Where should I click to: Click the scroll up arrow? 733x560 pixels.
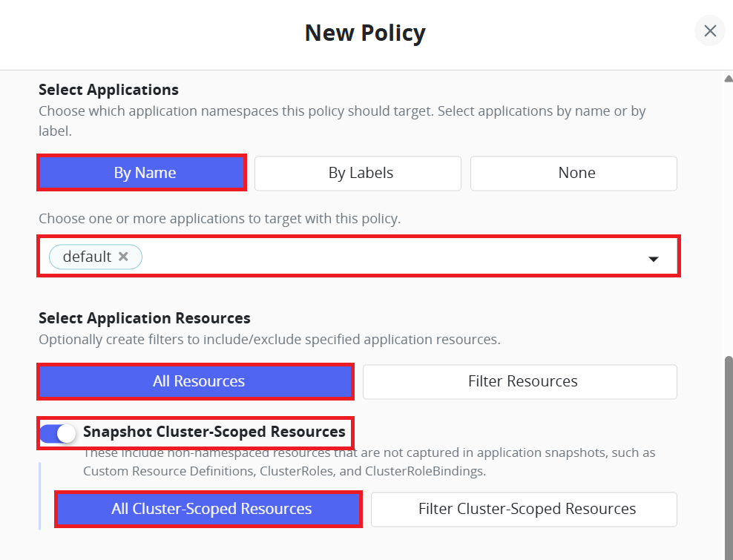click(729, 79)
